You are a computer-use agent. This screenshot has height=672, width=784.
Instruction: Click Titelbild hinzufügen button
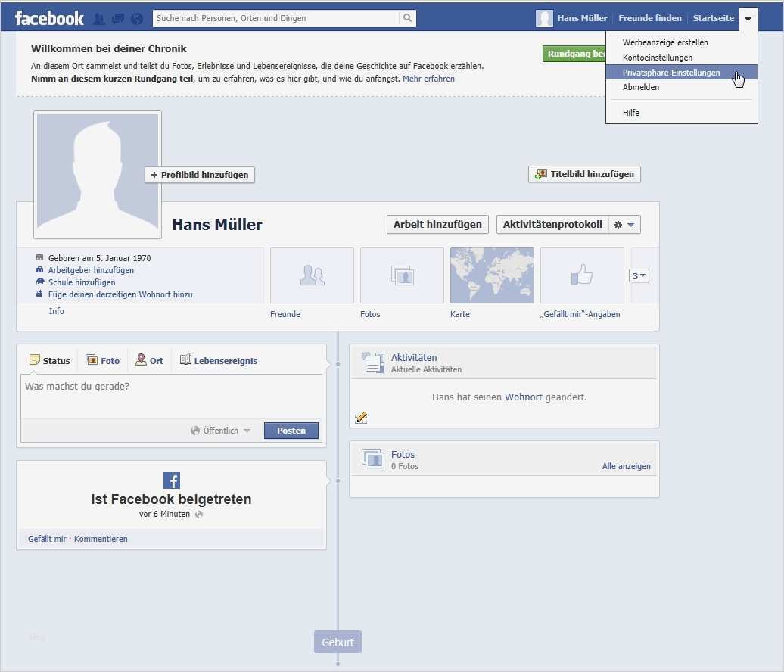click(584, 174)
